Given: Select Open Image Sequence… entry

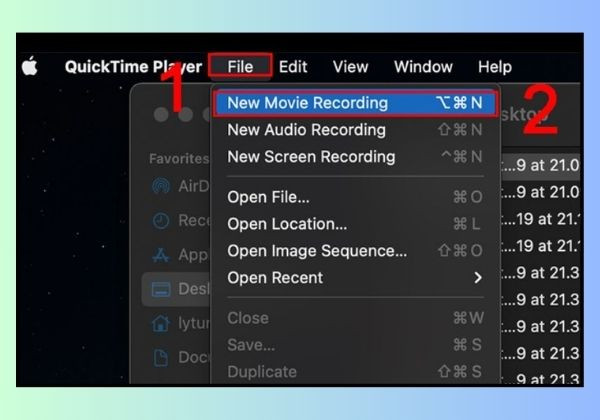Looking at the screenshot, I should (355, 251).
